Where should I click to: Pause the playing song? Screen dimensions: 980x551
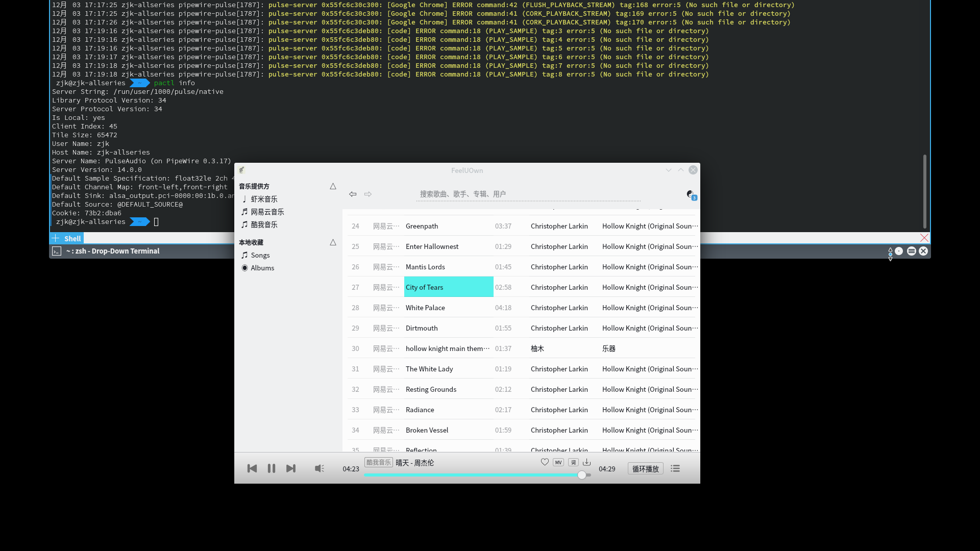pos(271,468)
